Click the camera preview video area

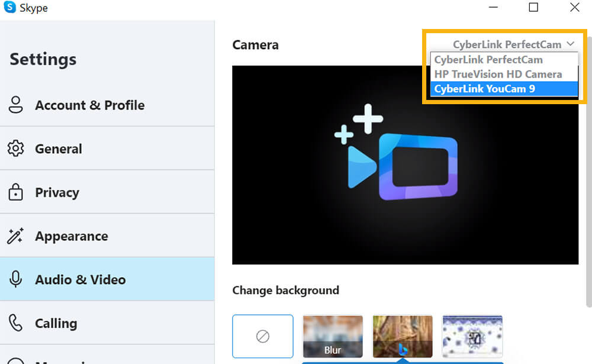(405, 165)
